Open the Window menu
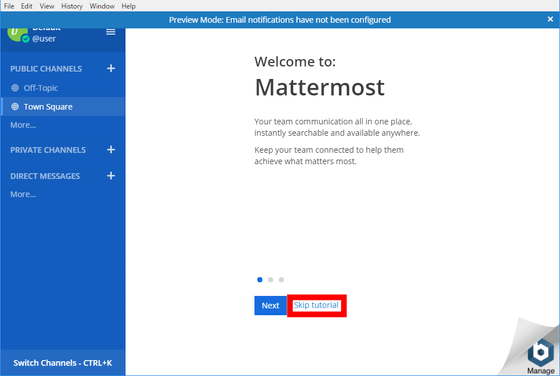Viewport: 560px width, 376px height. point(102,6)
